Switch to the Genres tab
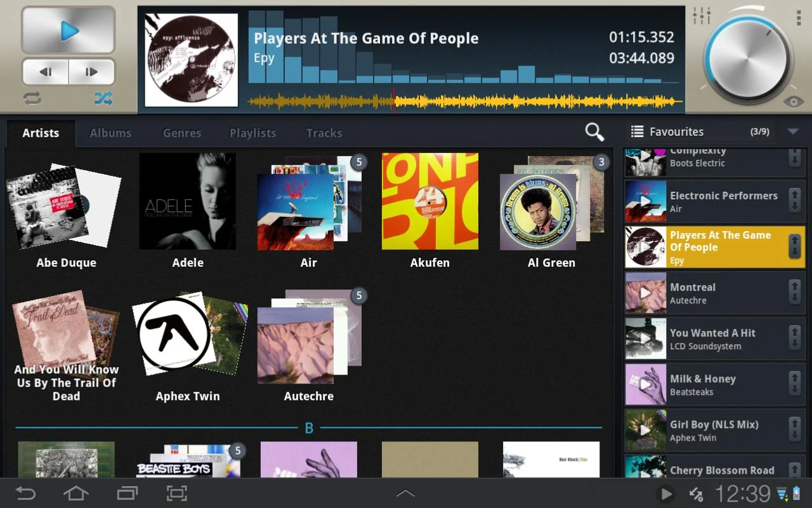 pyautogui.click(x=182, y=133)
